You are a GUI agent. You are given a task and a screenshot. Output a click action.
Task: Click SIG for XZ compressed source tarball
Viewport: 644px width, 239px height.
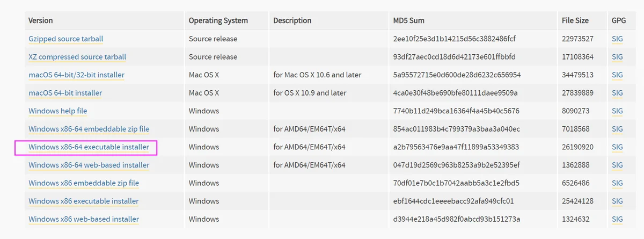click(x=617, y=57)
